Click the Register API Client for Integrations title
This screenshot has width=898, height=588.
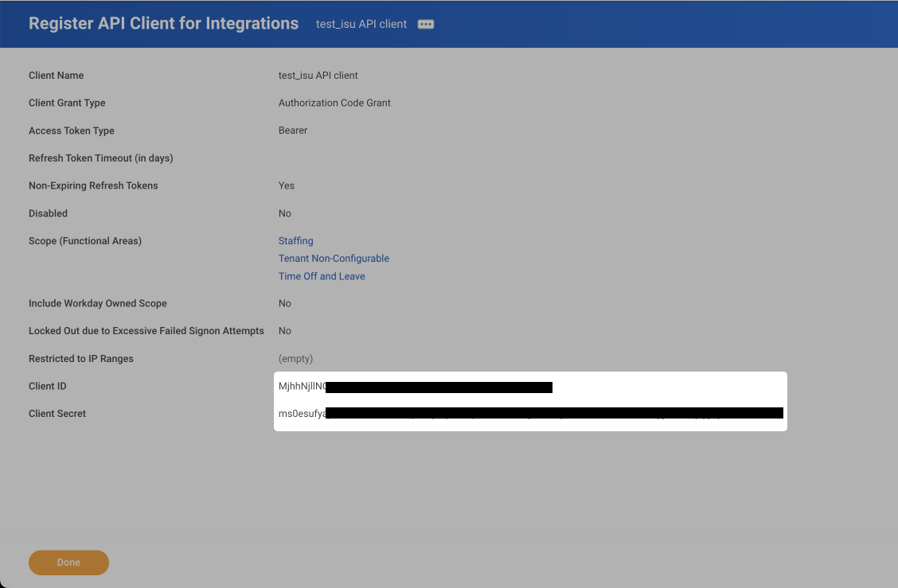coord(164,24)
